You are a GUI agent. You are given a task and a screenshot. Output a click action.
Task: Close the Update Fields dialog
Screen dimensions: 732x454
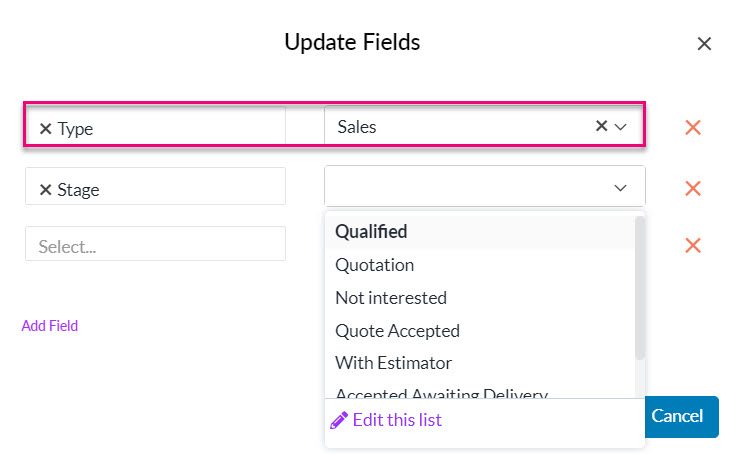coord(704,44)
